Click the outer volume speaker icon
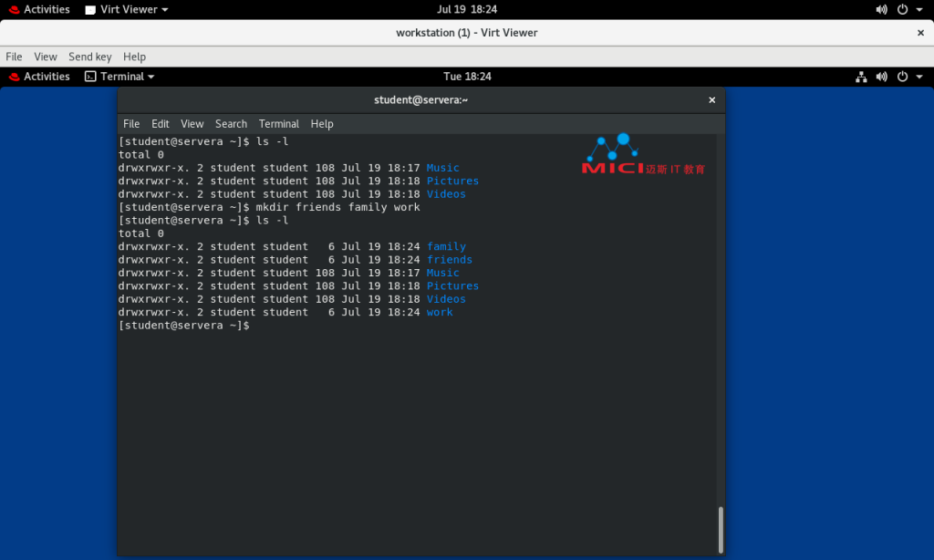The height and width of the screenshot is (560, 934). [881, 9]
